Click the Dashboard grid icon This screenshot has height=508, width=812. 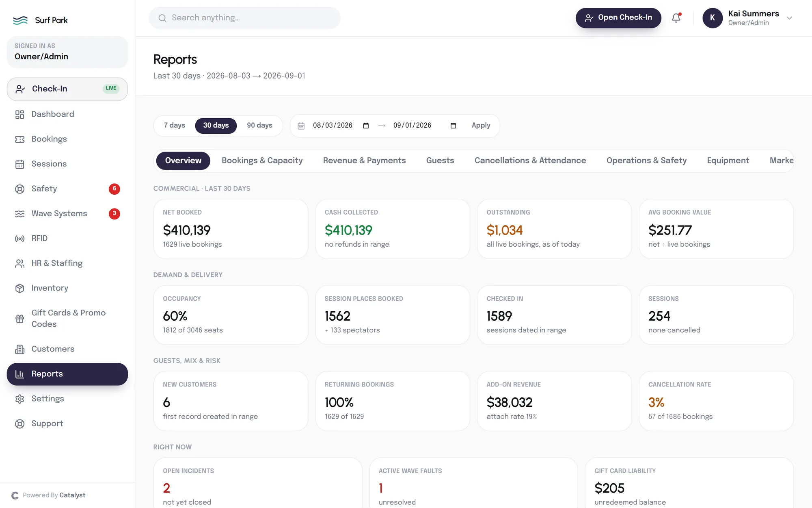point(19,115)
